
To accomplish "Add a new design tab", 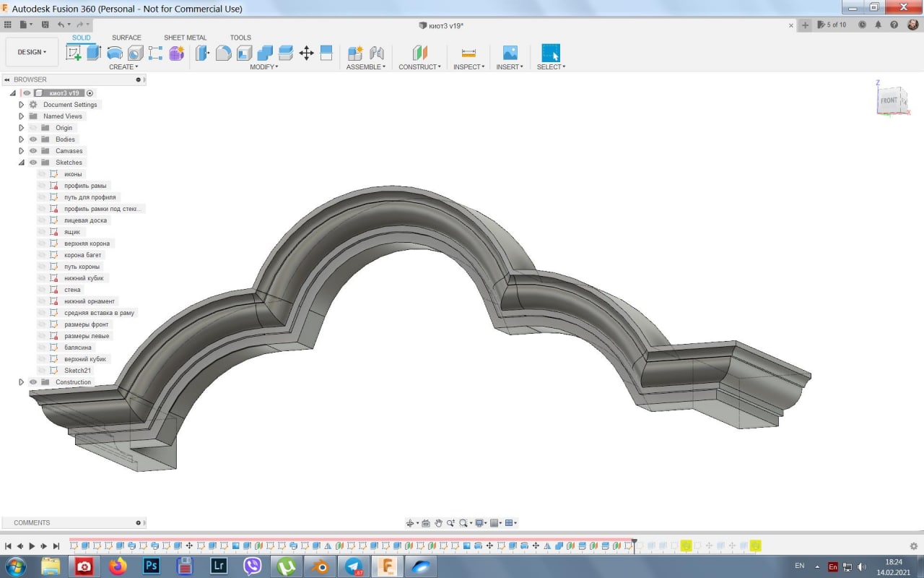I will 806,25.
